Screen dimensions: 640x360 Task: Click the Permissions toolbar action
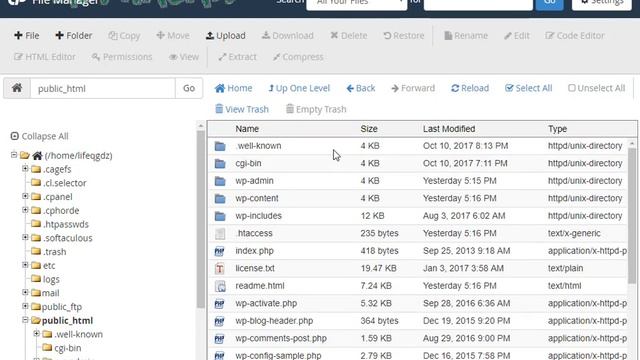(122, 57)
